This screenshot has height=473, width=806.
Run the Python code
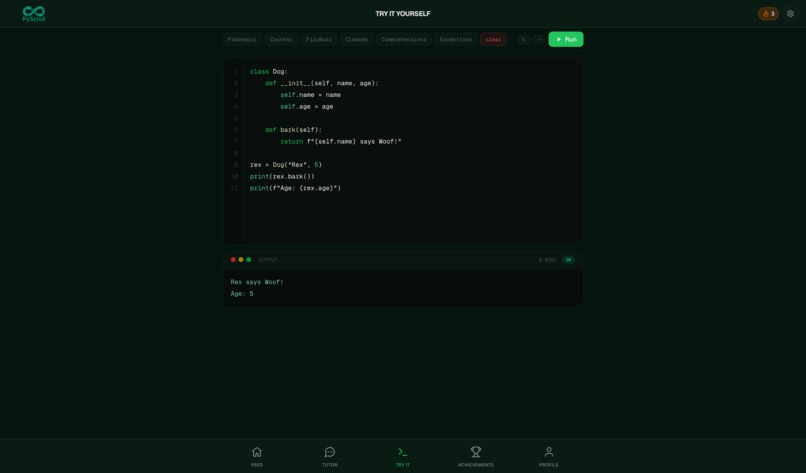[566, 40]
